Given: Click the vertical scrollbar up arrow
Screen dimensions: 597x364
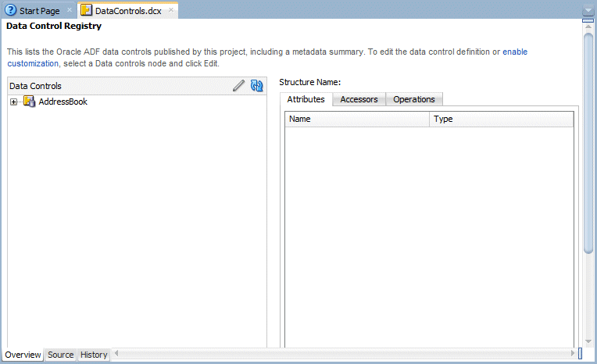Looking at the screenshot, I should click(x=588, y=27).
